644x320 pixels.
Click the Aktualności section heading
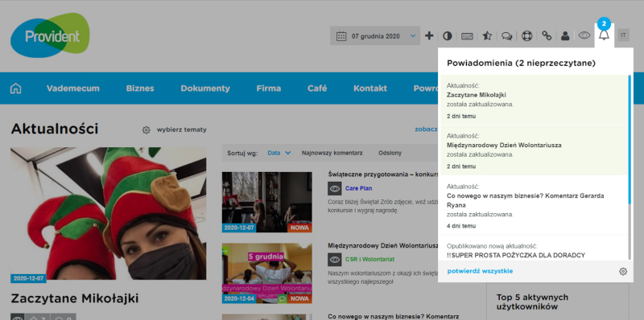(x=55, y=129)
